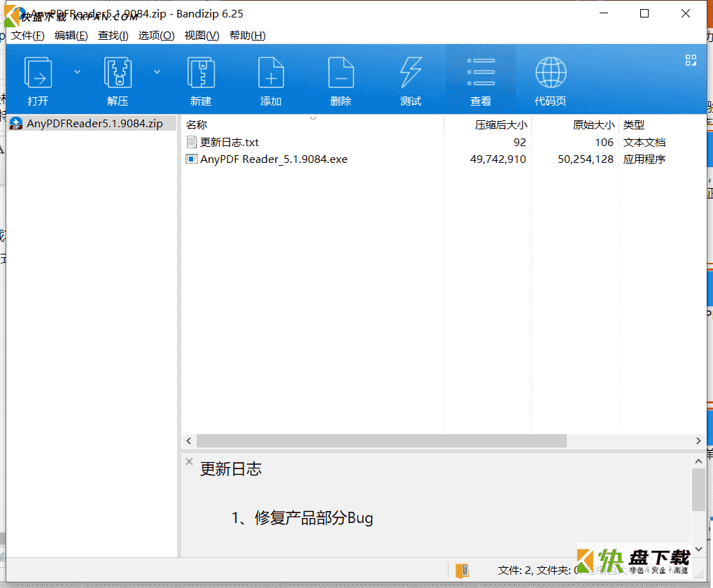The height and width of the screenshot is (588, 713).
Task: Open the Options (选项) menu
Action: 157,36
